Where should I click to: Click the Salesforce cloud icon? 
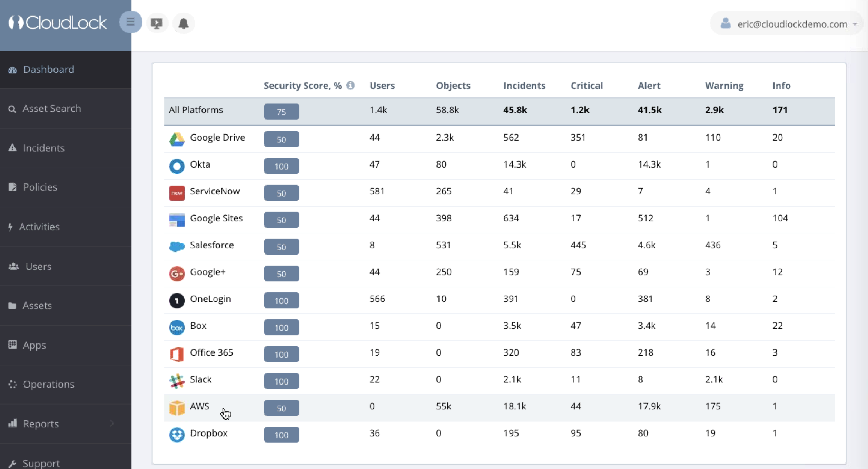click(177, 246)
